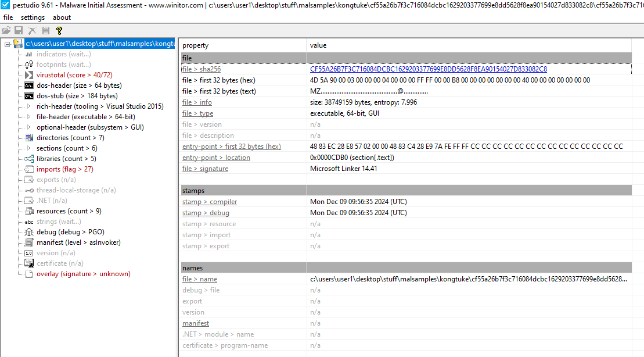Click the strings abc icon

tap(29, 222)
